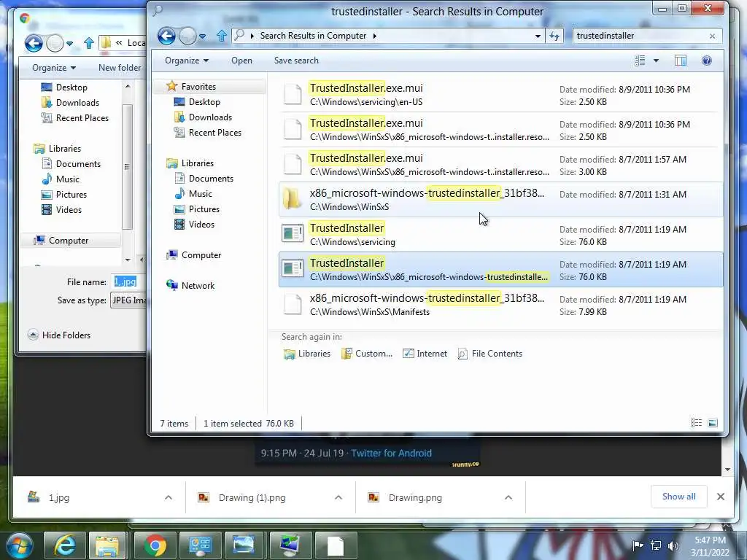Clear the trustedinstaller search text
Viewport: 747px width, 560px height.
712,36
